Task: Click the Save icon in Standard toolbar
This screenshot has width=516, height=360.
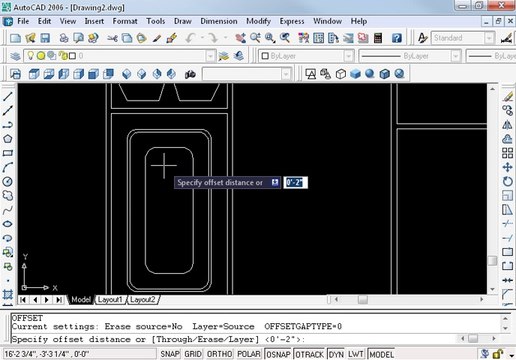Action: click(45, 38)
